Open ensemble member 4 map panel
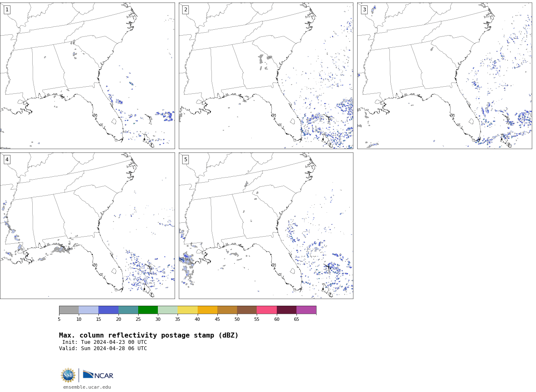Viewport: 536px width, 392px height. tap(87, 226)
